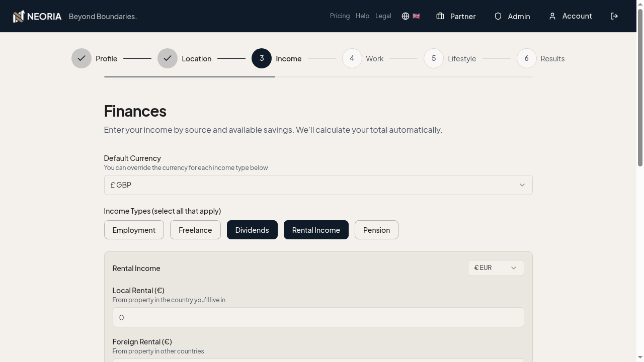Click the step 4 Work circle
The height and width of the screenshot is (362, 644).
pyautogui.click(x=352, y=58)
